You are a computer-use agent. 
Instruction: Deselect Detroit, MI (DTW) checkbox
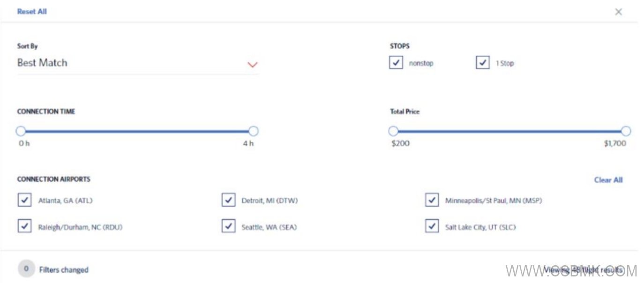pos(228,201)
